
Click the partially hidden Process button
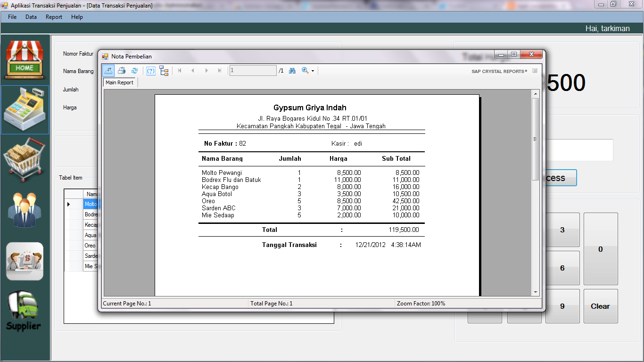coord(561,178)
